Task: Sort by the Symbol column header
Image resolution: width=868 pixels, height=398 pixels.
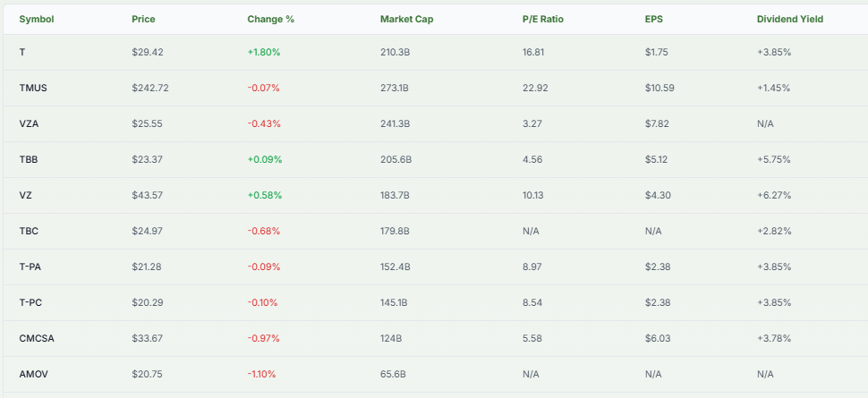Action: pos(37,20)
